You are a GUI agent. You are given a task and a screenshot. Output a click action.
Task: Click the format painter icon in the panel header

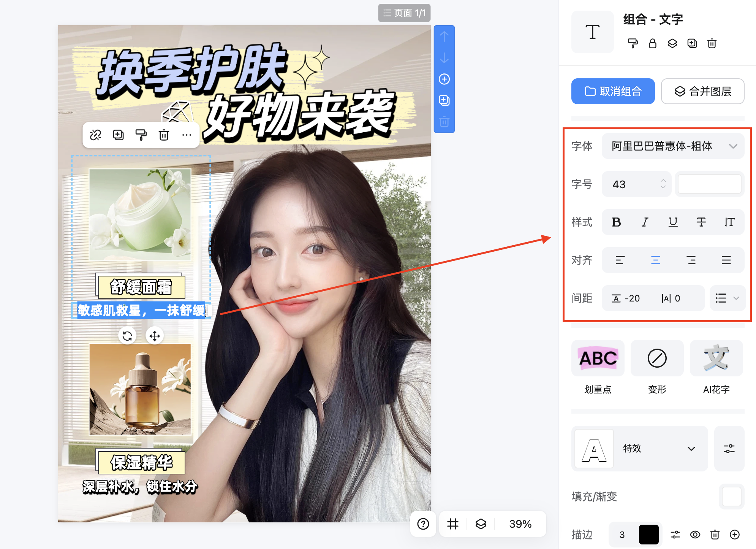[633, 43]
